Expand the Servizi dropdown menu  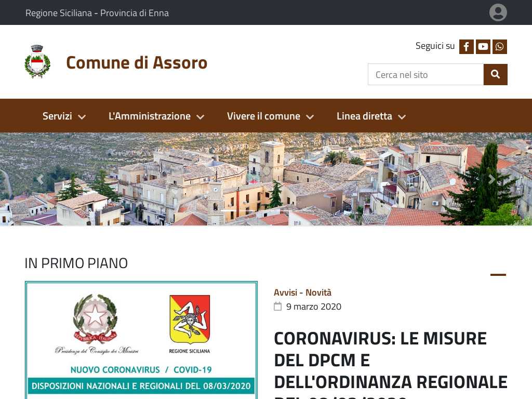[64, 116]
